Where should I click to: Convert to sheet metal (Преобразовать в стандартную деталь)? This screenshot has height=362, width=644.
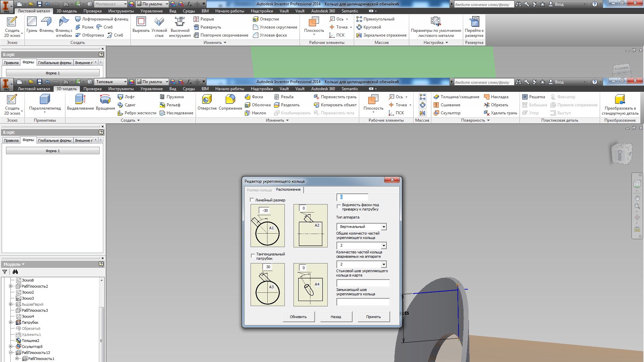[x=620, y=105]
